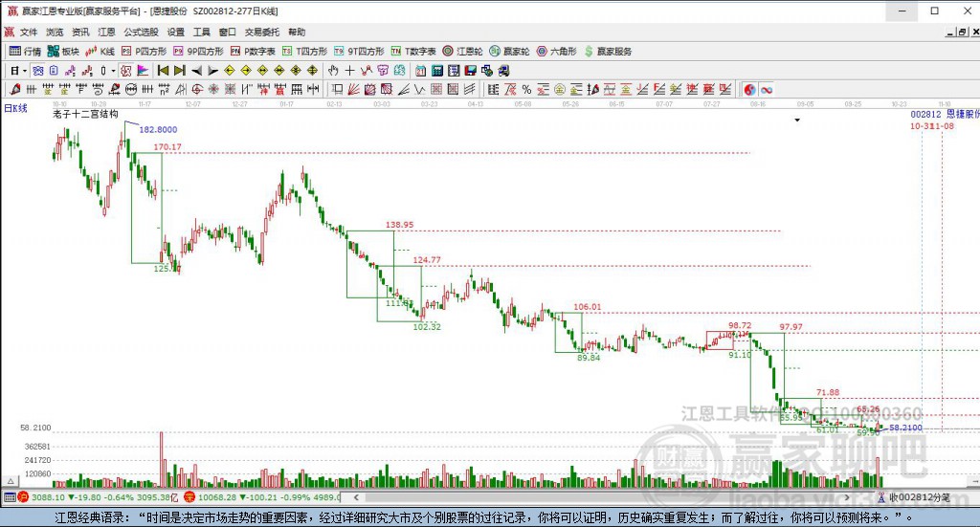980x527 pixels.
Task: Select the blue infinity loop icon
Action: (x=767, y=89)
